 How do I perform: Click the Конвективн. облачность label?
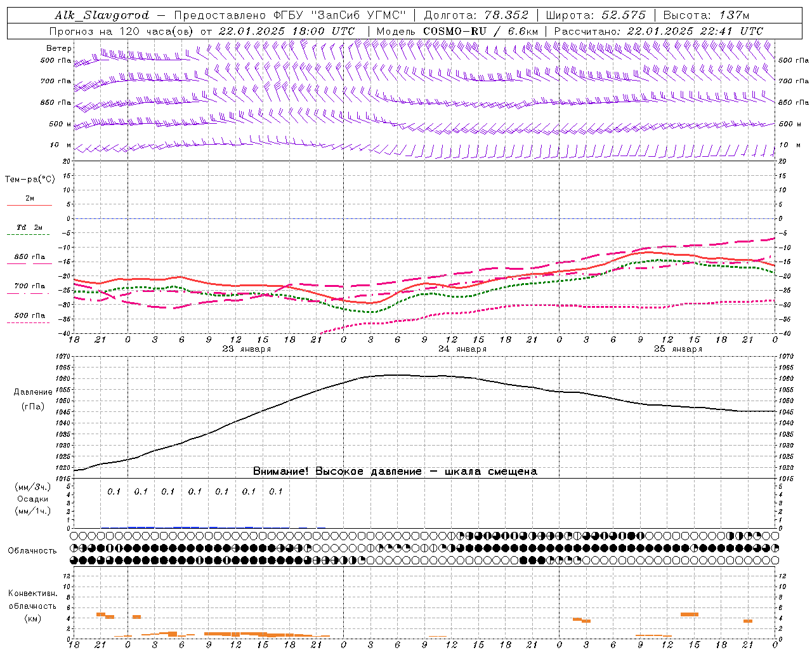pos(32,600)
